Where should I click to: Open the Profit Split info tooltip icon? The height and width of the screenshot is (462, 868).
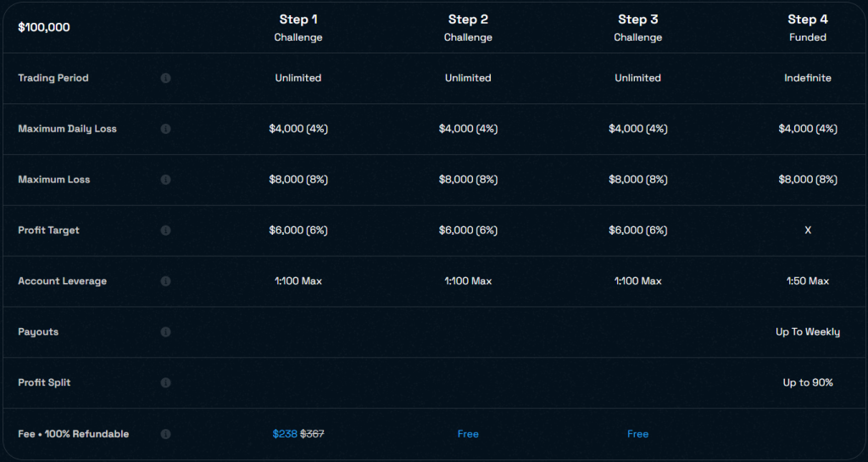pos(165,383)
